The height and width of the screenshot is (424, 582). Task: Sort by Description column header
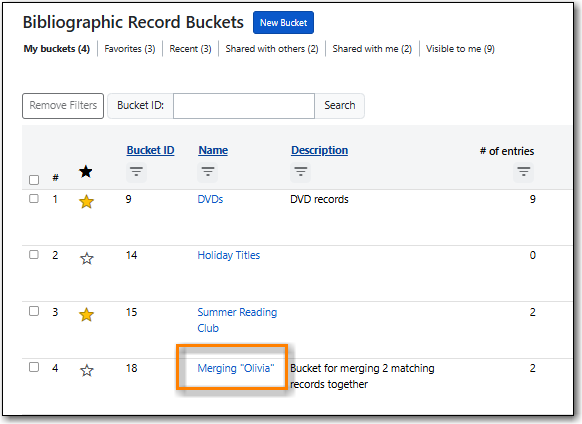pos(319,150)
